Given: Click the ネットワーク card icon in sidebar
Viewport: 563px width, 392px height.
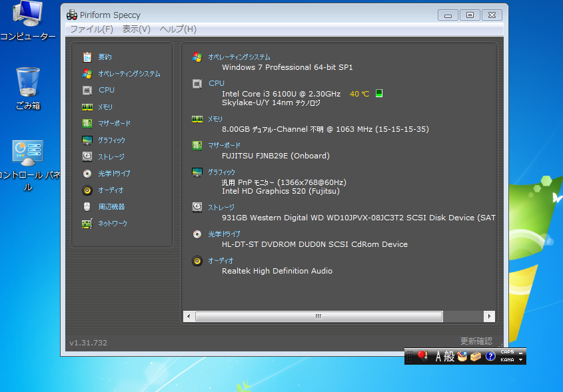Looking at the screenshot, I should coord(87,224).
